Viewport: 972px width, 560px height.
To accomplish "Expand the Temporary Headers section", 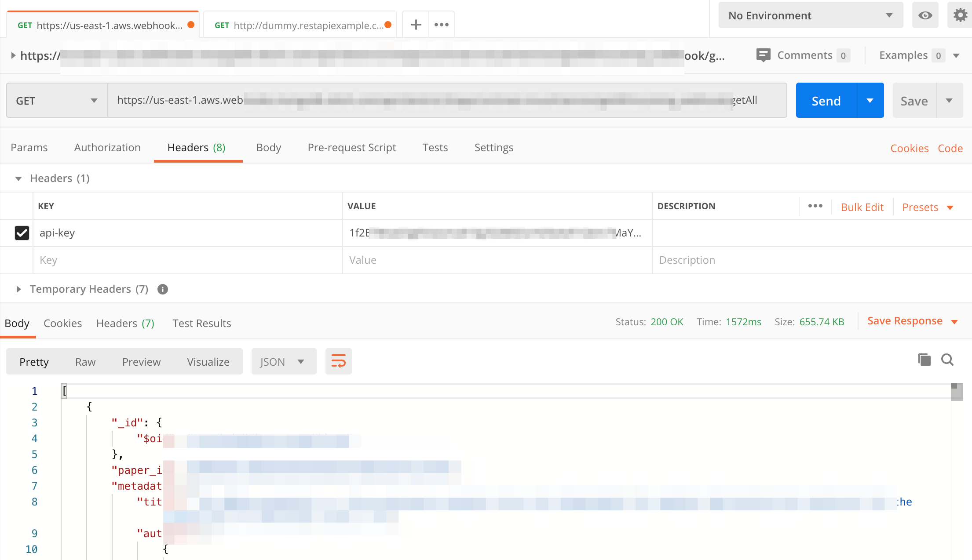I will click(x=18, y=289).
